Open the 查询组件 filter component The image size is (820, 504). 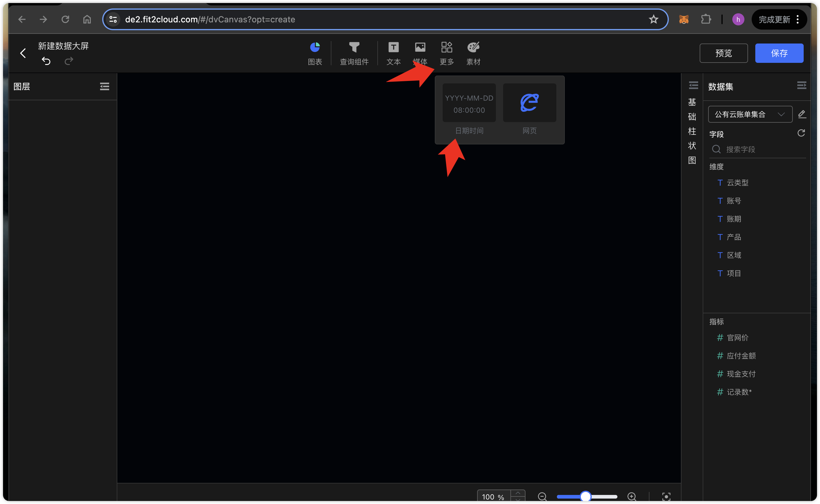tap(354, 53)
